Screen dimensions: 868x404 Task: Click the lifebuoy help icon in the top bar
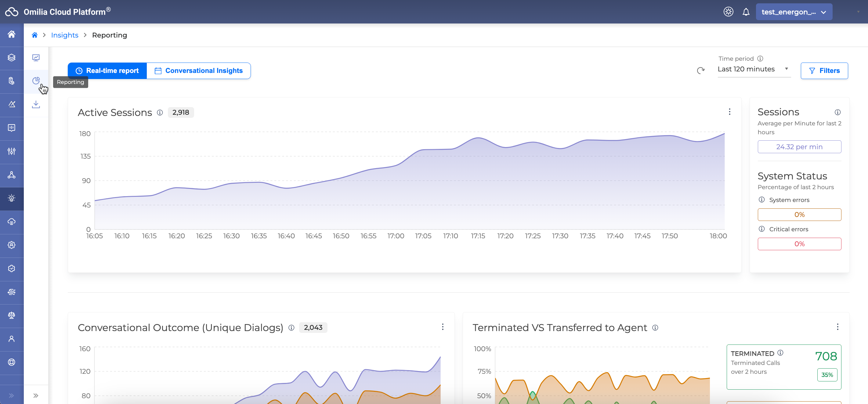728,12
